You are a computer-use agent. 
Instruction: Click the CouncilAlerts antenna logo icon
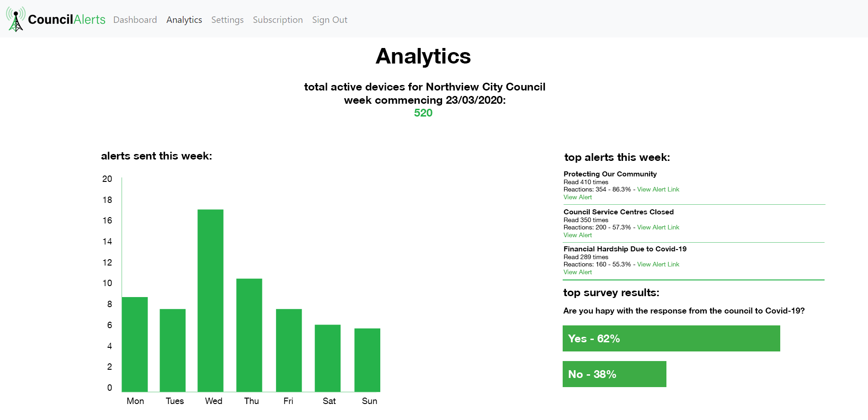click(16, 19)
